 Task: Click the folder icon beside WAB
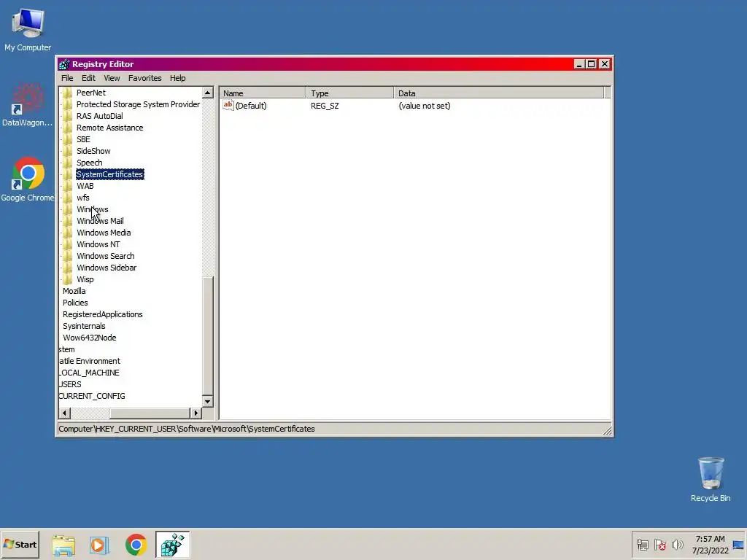(x=68, y=186)
